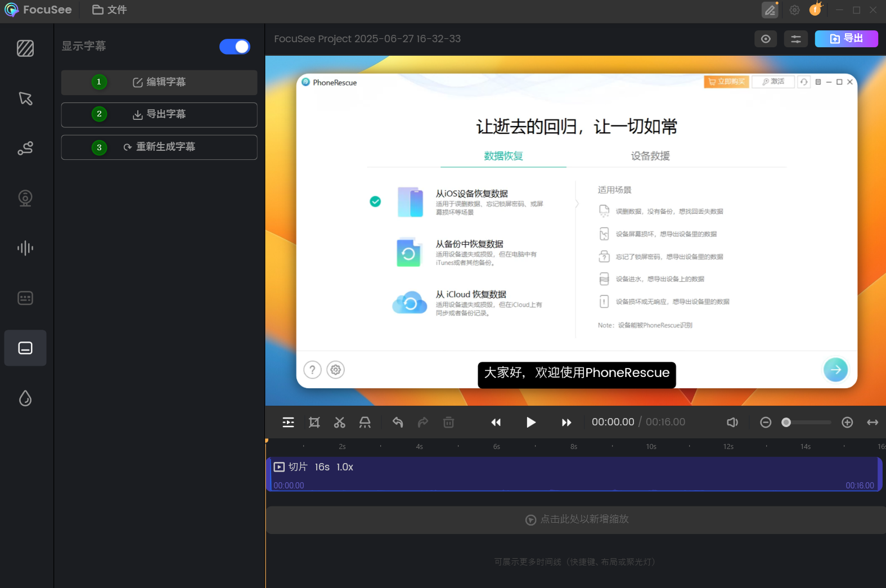Screen dimensions: 886x588
Task: Open the motion path sidebar icon
Action: pos(25,148)
